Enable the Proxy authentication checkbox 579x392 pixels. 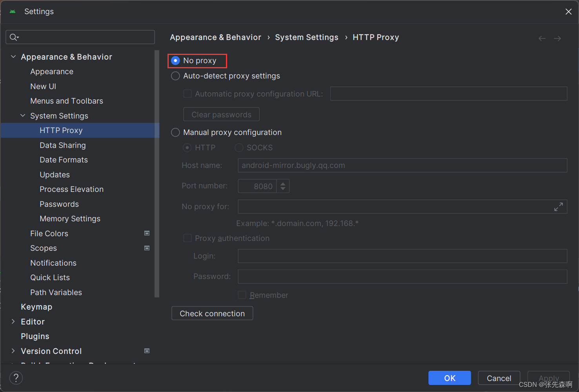tap(187, 238)
